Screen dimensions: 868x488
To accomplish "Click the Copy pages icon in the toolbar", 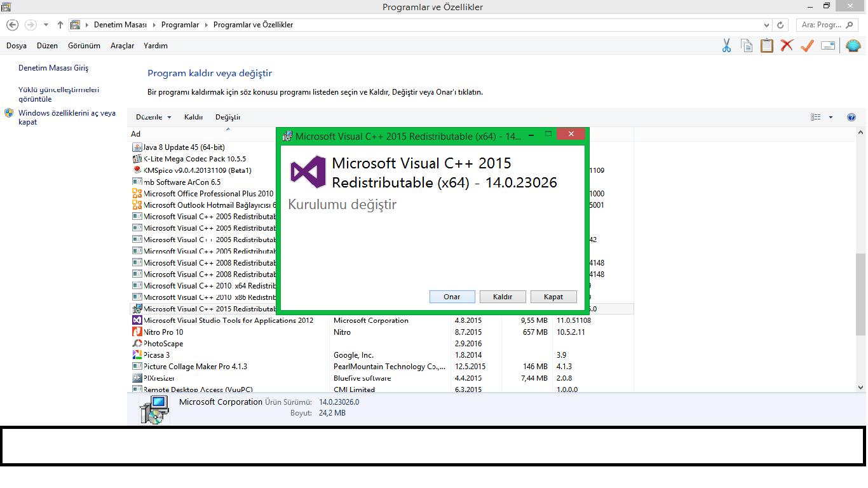I will pos(747,46).
